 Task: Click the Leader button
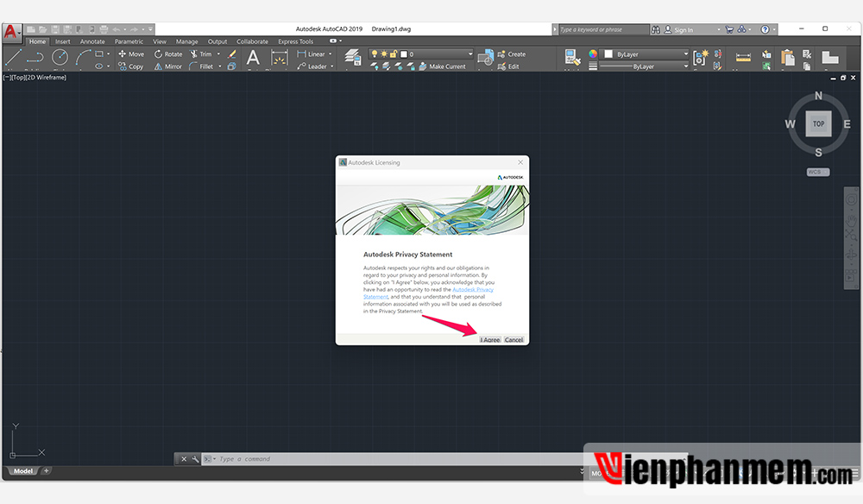[x=312, y=66]
